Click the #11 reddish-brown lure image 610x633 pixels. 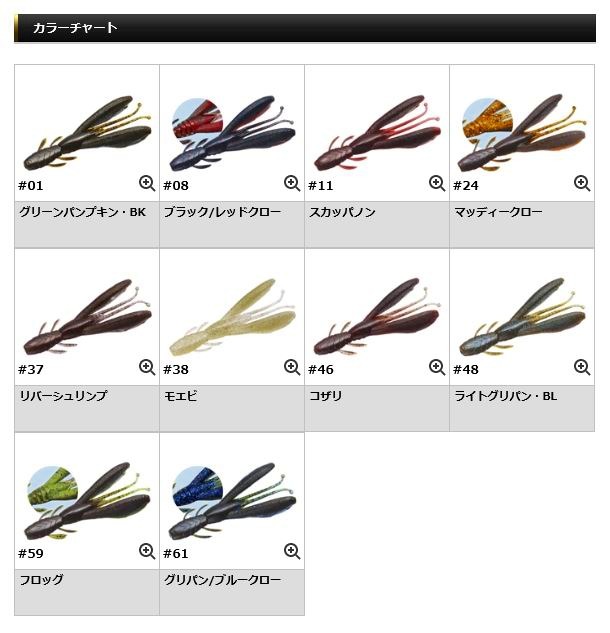[377, 132]
